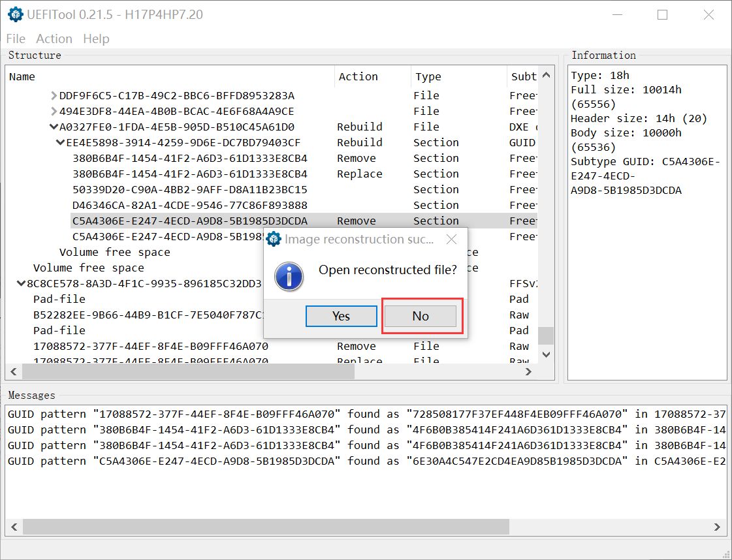Image resolution: width=732 pixels, height=560 pixels.
Task: Select first message about GUID 17088572
Action: (x=366, y=414)
